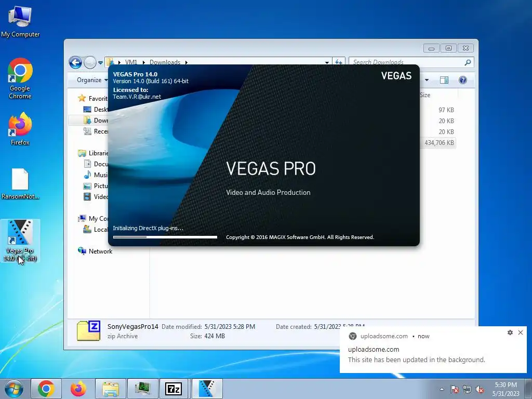
Task: Open Action Center flag tray icon
Action: pyautogui.click(x=454, y=389)
